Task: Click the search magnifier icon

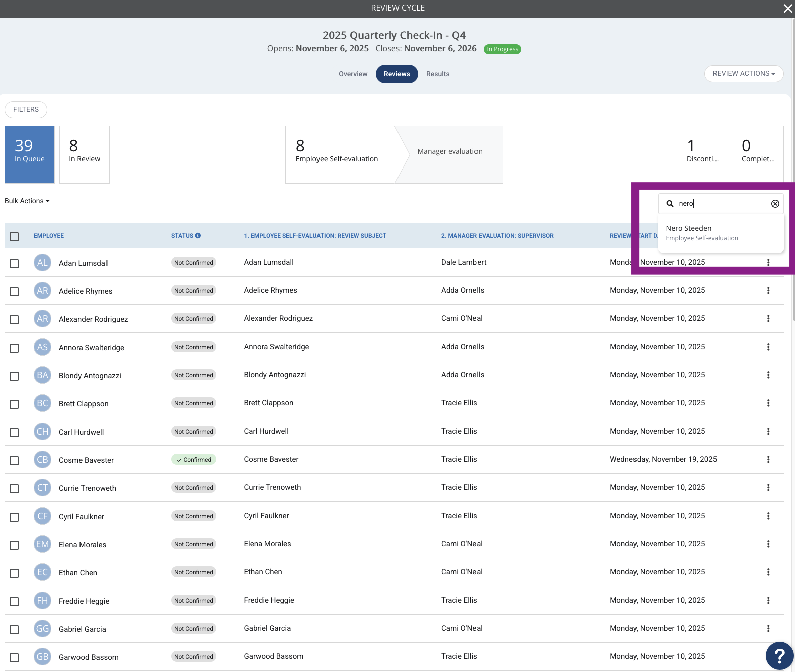Action: click(x=670, y=204)
